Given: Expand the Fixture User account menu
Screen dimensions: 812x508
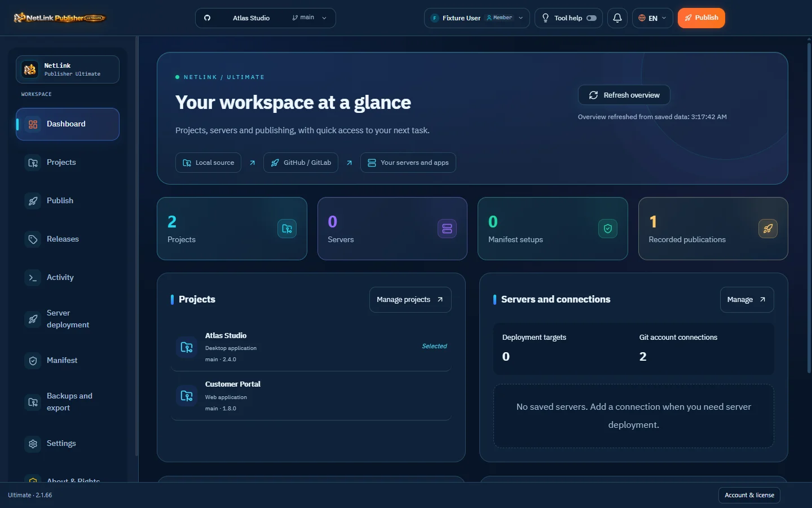Looking at the screenshot, I should 477,18.
